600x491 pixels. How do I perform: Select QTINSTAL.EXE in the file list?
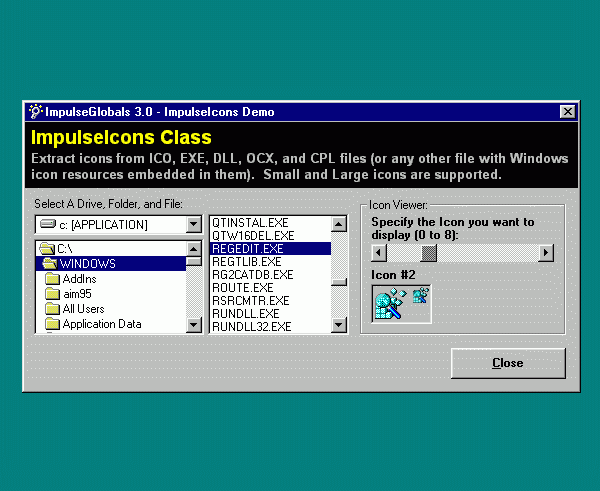[x=271, y=223]
